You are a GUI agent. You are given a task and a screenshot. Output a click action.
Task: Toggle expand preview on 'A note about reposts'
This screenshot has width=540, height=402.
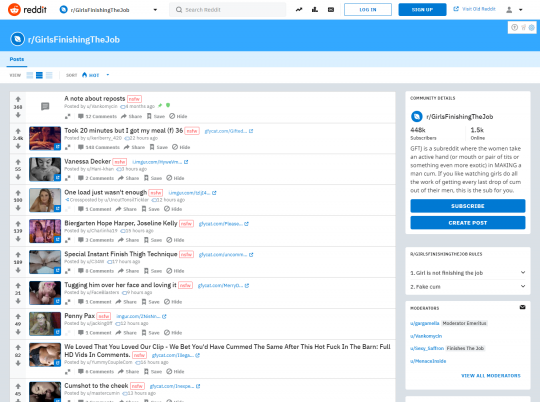(x=68, y=116)
